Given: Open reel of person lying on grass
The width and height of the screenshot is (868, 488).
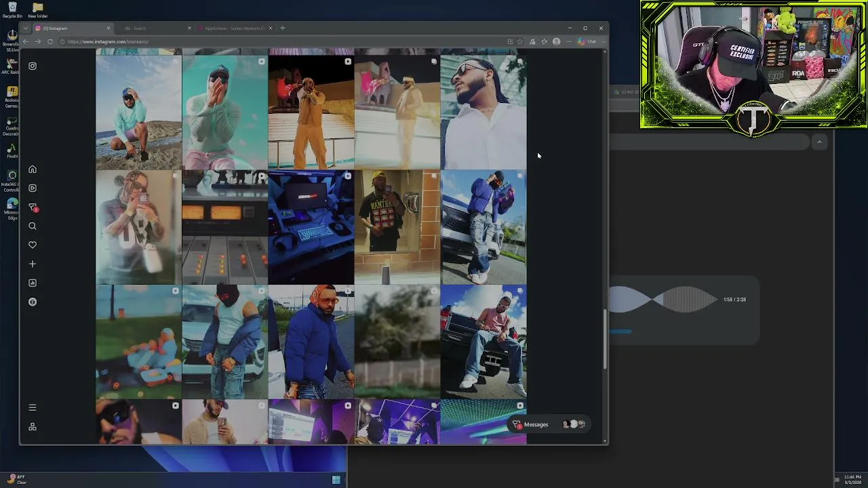Looking at the screenshot, I should click(138, 342).
